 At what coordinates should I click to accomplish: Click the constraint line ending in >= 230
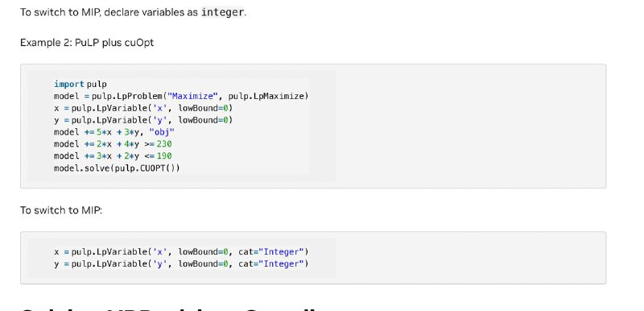click(113, 144)
